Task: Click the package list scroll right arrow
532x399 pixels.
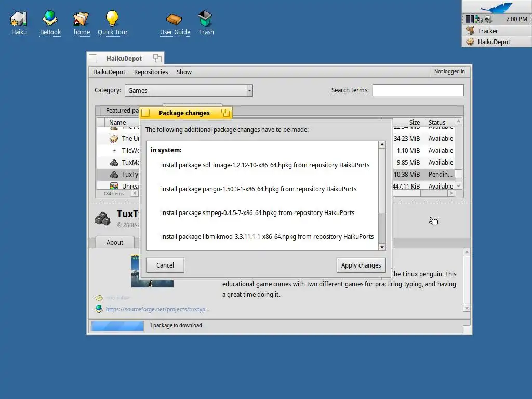Action: pyautogui.click(x=451, y=193)
